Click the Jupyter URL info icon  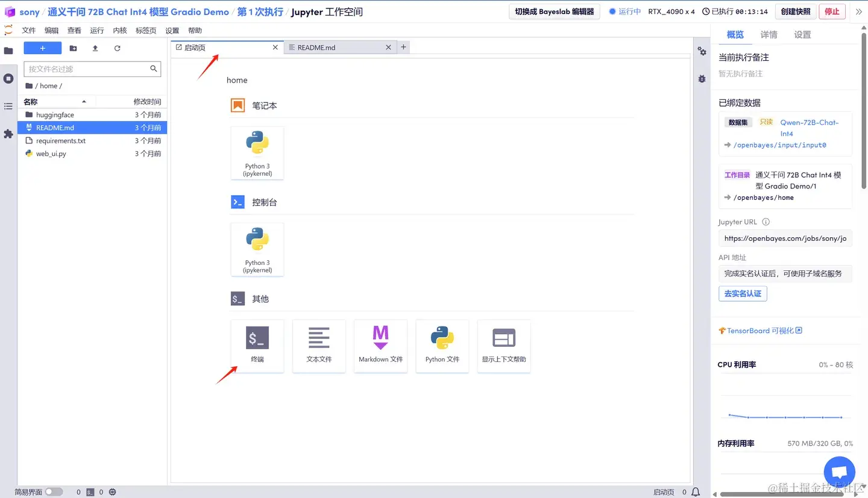[x=766, y=222]
